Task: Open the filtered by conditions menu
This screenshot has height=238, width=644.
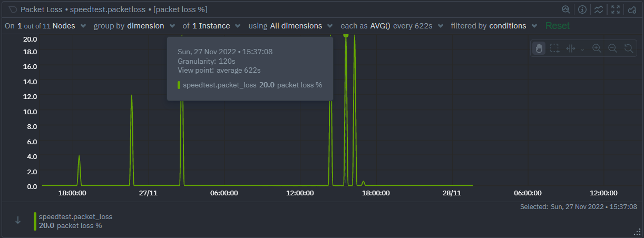Action: 494,26
